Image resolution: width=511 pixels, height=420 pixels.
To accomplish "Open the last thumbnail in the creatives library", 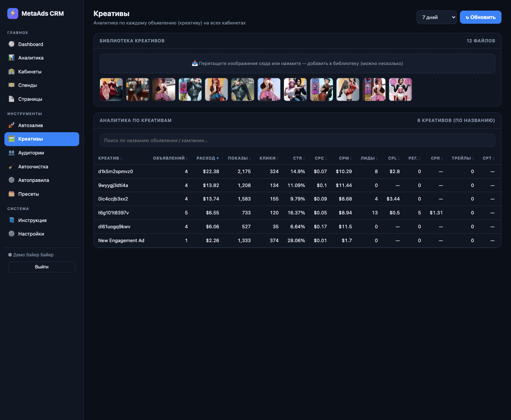I will (x=400, y=89).
